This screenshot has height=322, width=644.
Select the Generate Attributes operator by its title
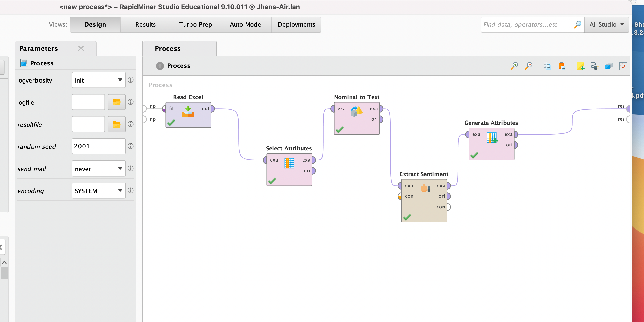(491, 123)
